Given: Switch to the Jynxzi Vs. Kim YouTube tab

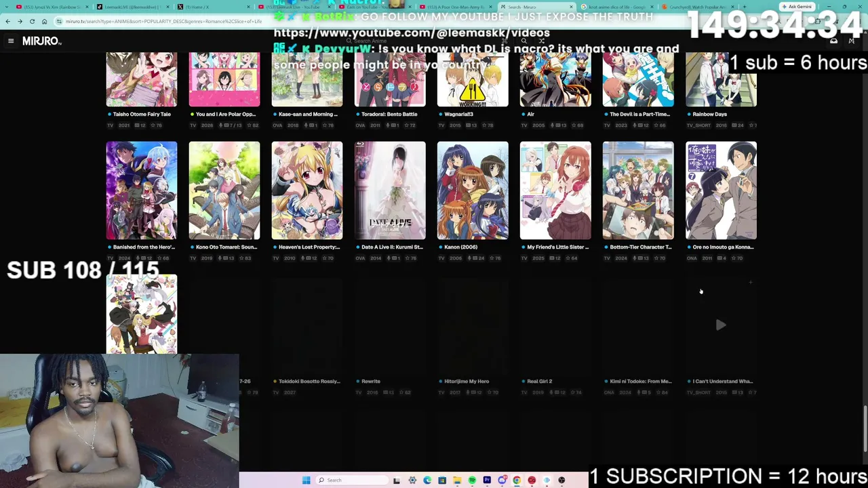Looking at the screenshot, I should (51, 7).
